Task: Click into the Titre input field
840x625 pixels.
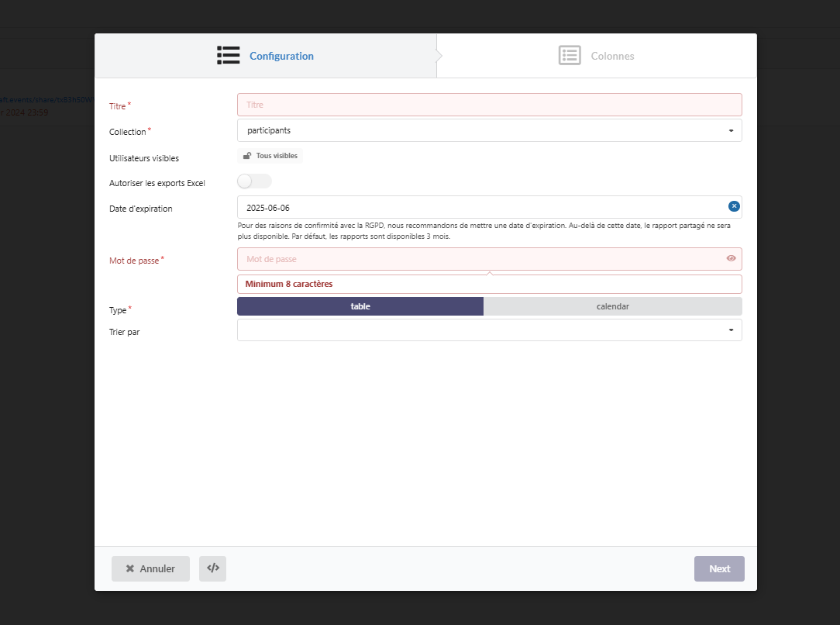Action: coord(489,105)
